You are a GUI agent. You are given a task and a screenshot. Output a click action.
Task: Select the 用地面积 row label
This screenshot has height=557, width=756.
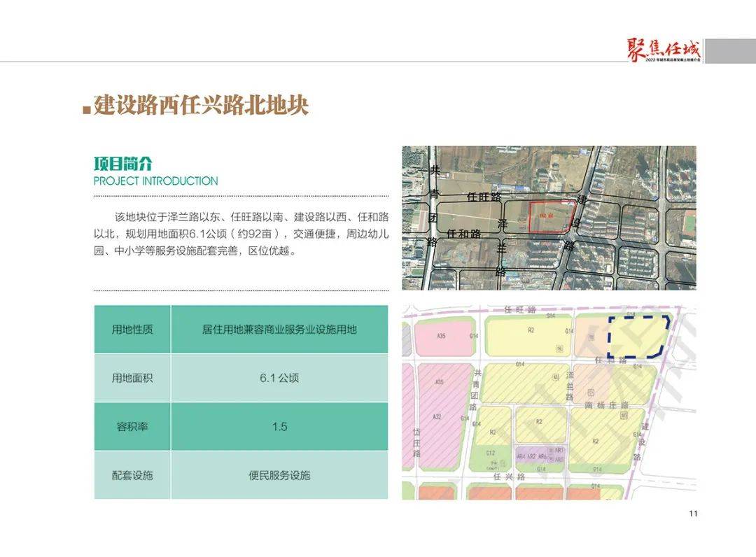[132, 378]
